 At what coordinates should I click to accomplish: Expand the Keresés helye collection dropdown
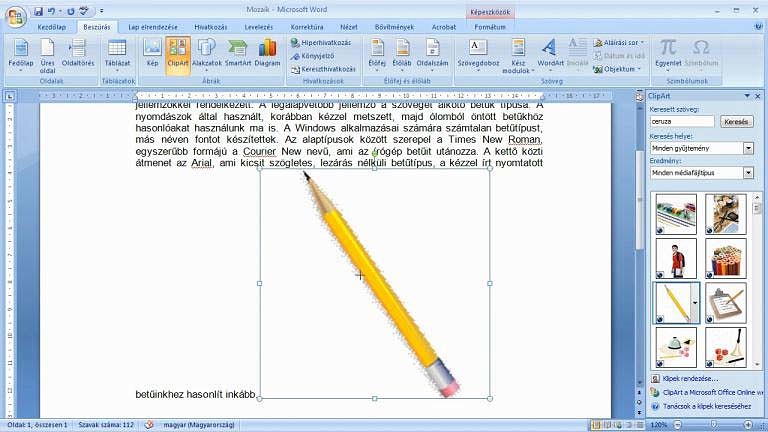pyautogui.click(x=748, y=148)
